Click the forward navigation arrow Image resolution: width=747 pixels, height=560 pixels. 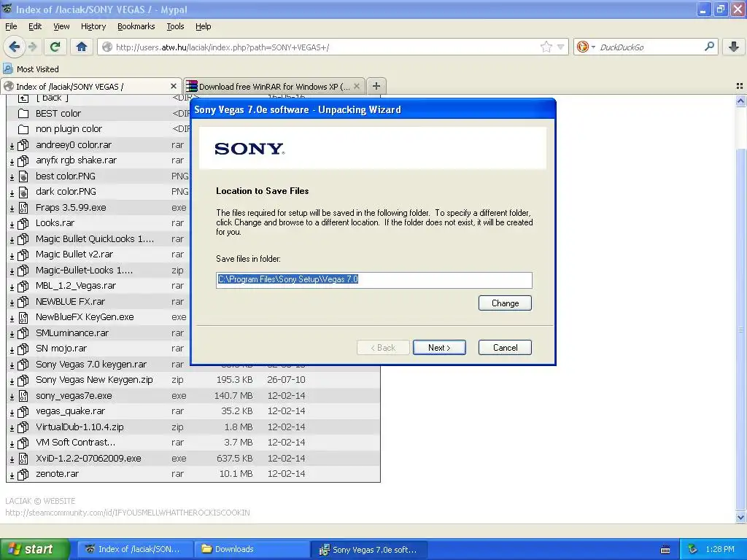(x=32, y=47)
